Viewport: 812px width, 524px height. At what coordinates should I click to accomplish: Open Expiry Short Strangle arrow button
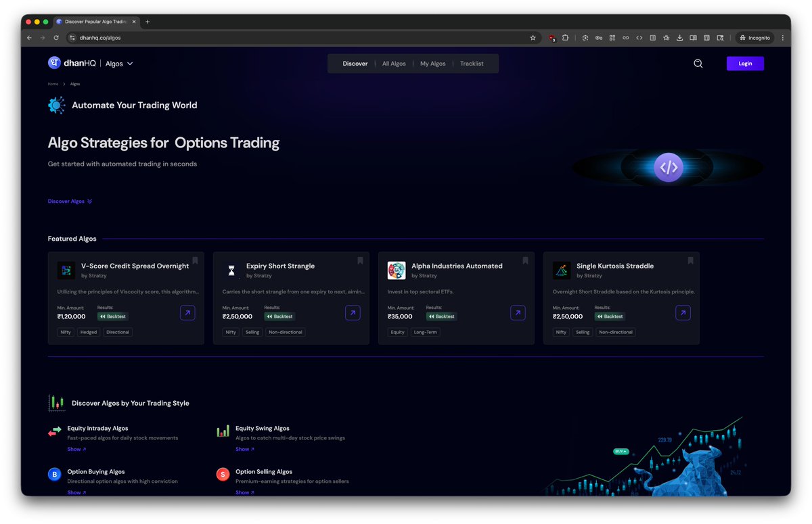(x=353, y=313)
